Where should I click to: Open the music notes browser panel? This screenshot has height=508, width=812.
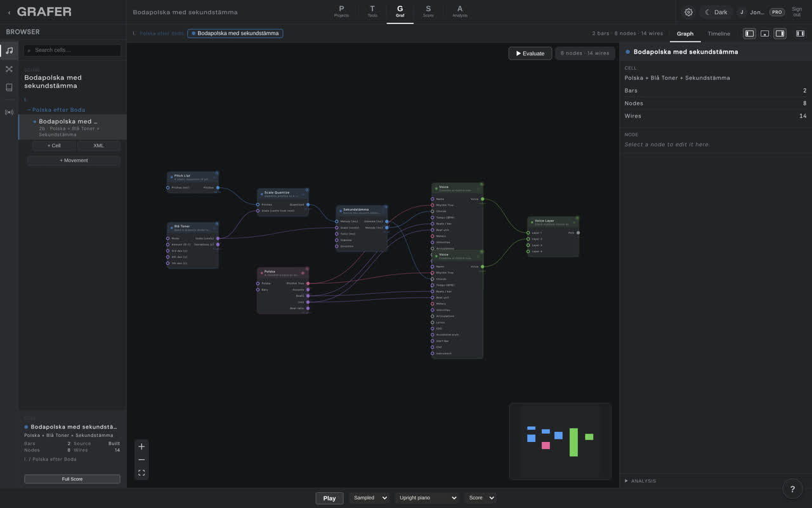tap(9, 51)
